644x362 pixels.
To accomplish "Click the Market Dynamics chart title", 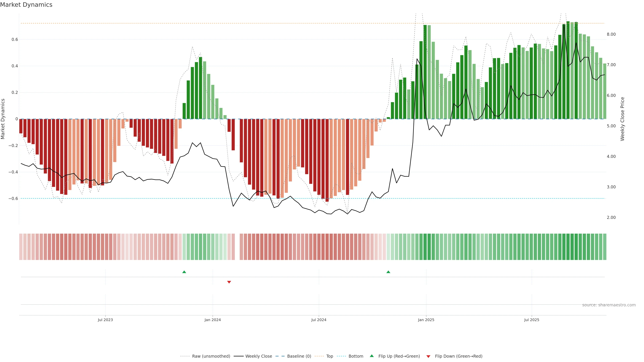I will point(26,5).
